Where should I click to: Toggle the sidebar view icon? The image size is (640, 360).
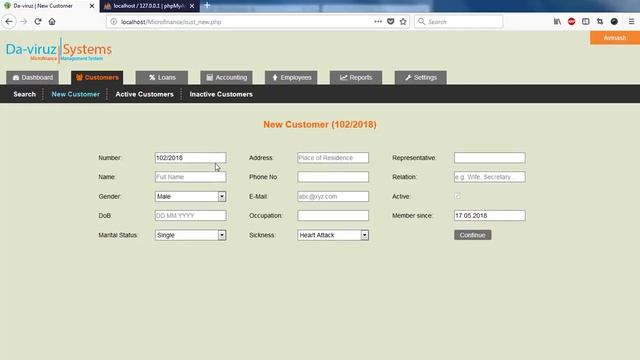(x=586, y=22)
